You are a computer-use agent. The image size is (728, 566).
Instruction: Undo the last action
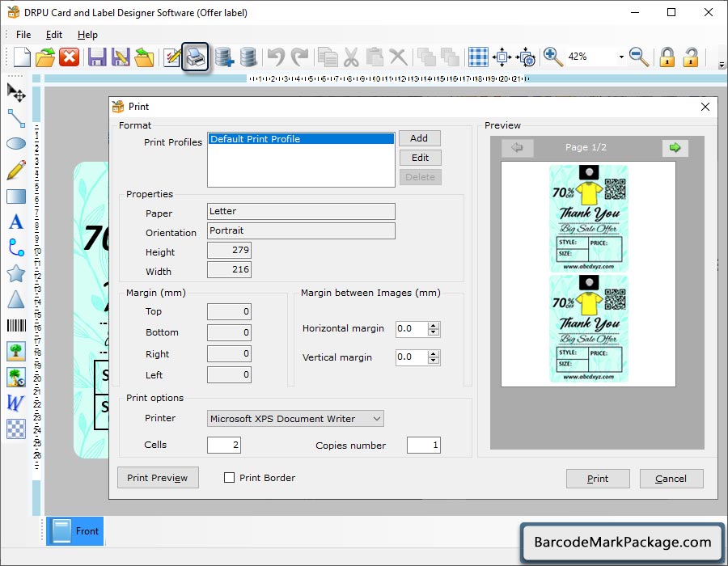[277, 57]
